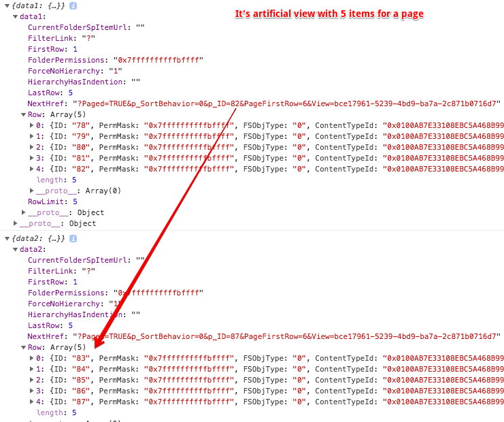The width and height of the screenshot is (504, 422).
Task: Collapse the top-level {data2: {…}} object
Action: [x=7, y=239]
